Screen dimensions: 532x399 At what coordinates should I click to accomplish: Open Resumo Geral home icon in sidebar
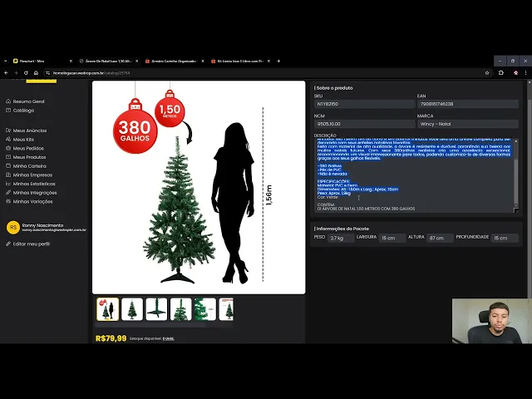pos(8,101)
